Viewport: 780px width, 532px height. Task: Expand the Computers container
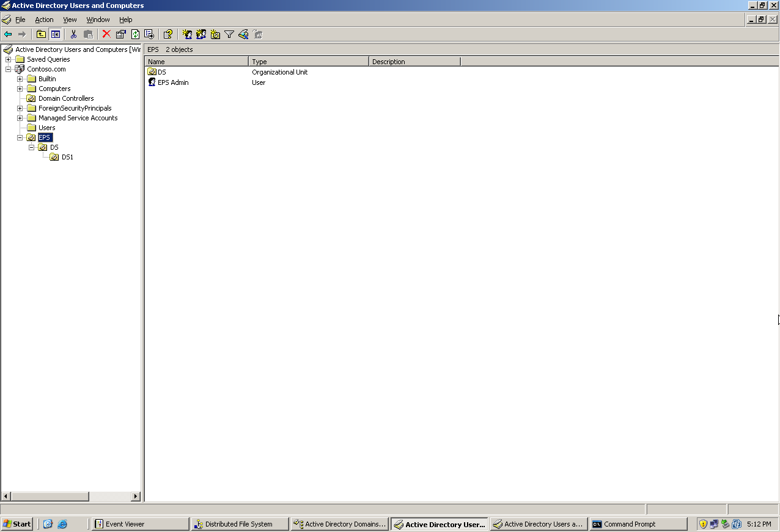point(20,89)
